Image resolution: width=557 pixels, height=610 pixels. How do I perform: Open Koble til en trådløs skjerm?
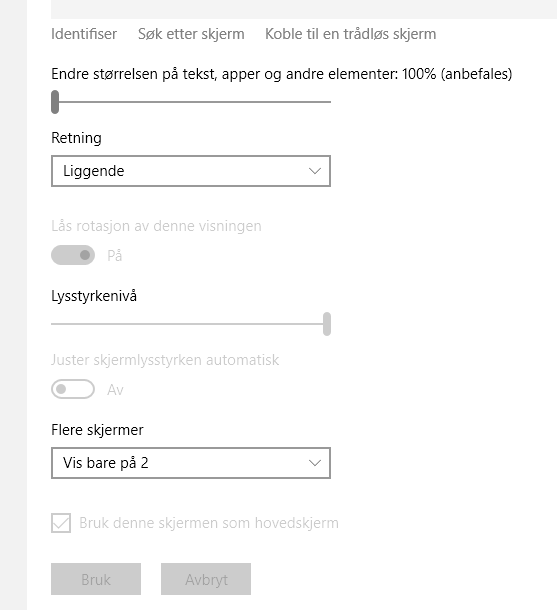tap(350, 34)
